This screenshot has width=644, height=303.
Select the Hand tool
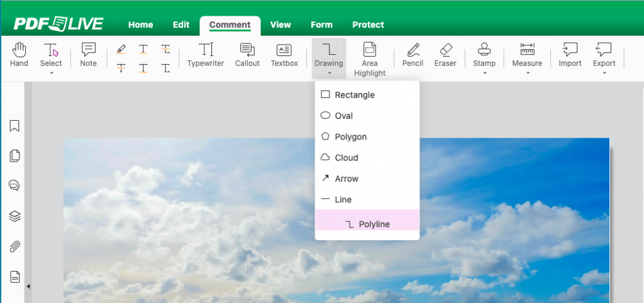19,54
